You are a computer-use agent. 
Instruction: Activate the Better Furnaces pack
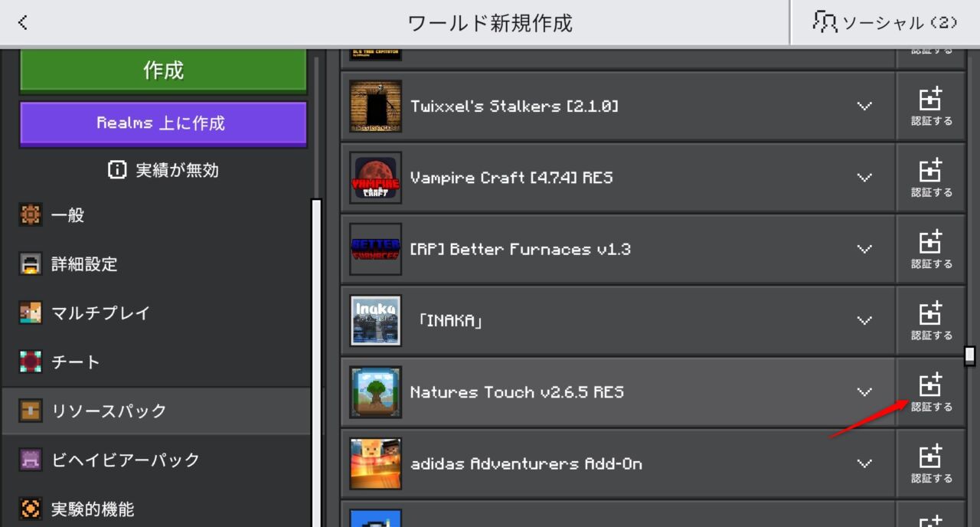pyautogui.click(x=931, y=249)
